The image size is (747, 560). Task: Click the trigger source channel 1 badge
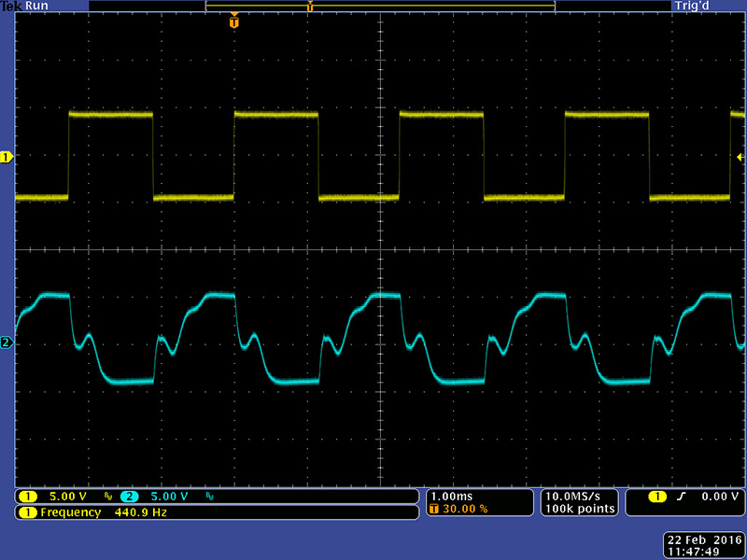tap(658, 497)
